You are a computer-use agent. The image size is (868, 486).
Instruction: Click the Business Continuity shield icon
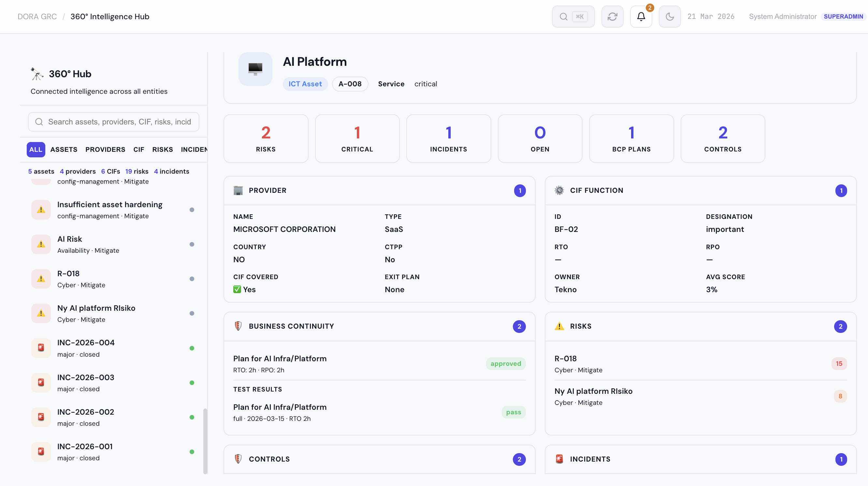click(x=238, y=326)
